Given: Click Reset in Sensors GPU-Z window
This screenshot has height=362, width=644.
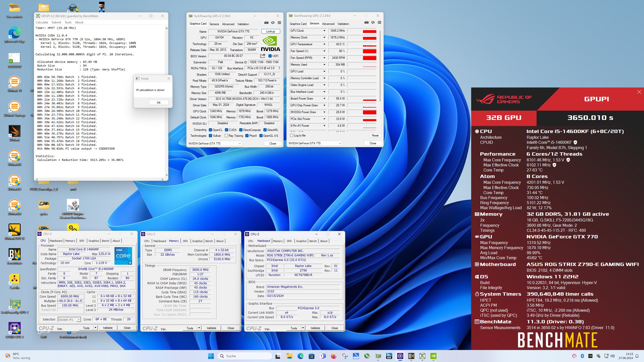Looking at the screenshot, I should click(375, 135).
